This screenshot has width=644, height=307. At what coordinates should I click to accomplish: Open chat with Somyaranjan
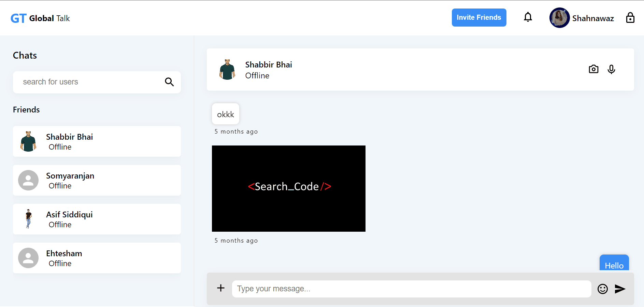[97, 180]
